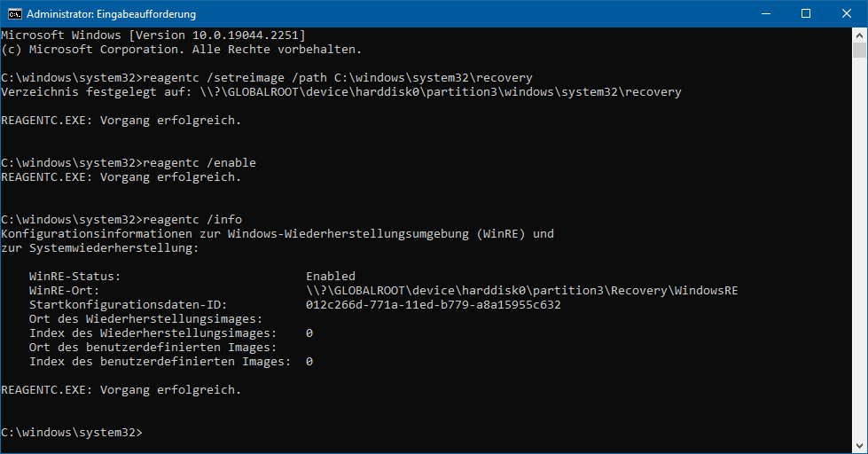Click the reagentc /info command line
Screen dimensions: 868x454
point(121,220)
